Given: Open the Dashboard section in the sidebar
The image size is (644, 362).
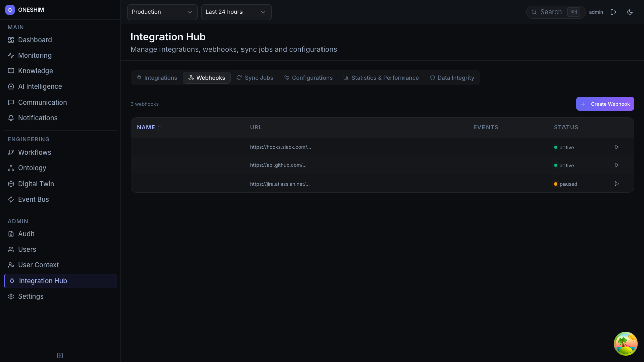Looking at the screenshot, I should (x=35, y=40).
